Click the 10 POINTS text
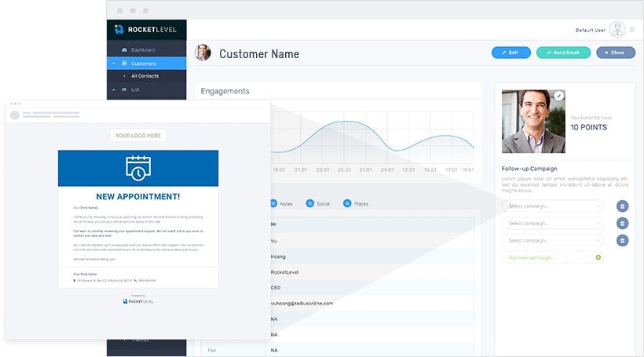 tap(588, 128)
